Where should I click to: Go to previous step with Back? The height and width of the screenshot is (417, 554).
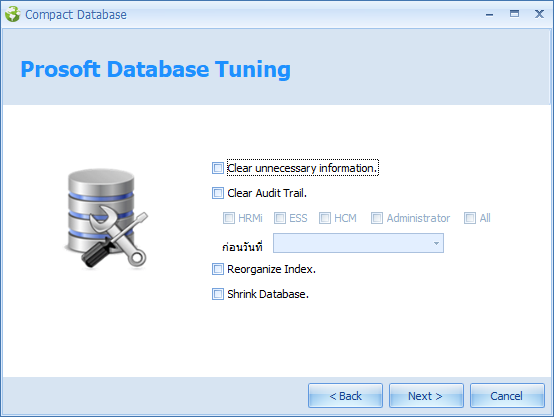[345, 396]
